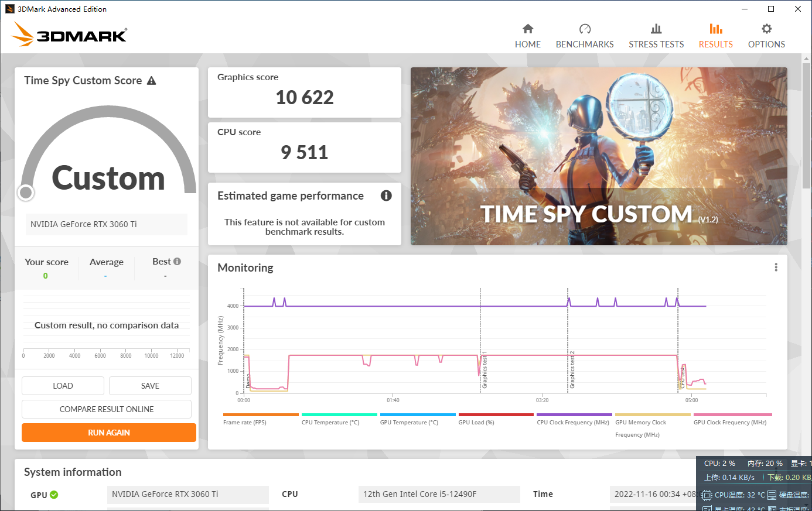Click the 3DMark logo

69,35
